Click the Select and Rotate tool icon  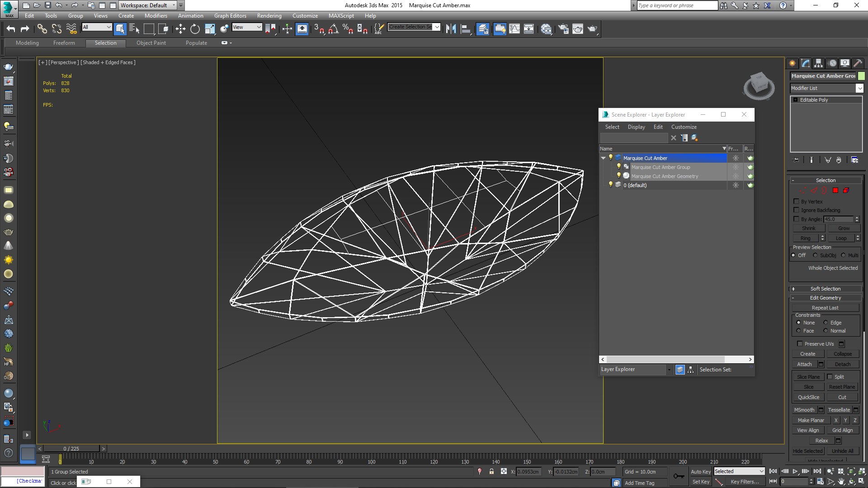tap(195, 29)
